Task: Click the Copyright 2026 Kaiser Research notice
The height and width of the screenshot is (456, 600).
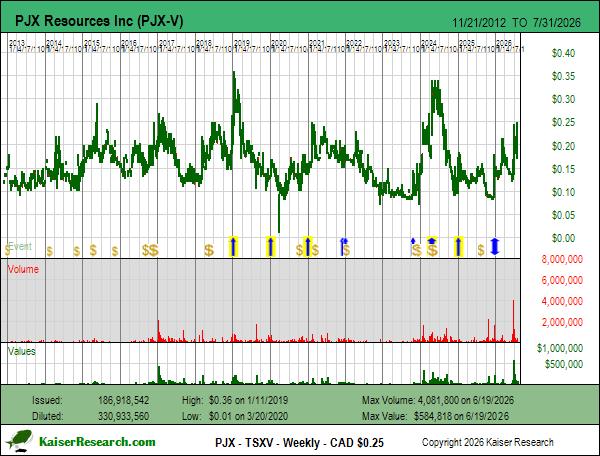Action: click(x=488, y=442)
